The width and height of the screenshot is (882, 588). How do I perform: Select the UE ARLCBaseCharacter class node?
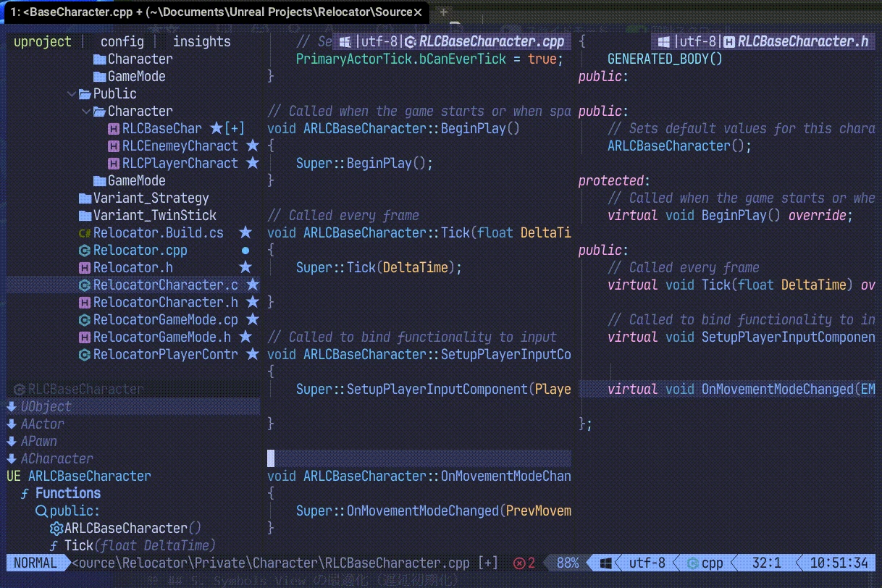[x=79, y=476]
